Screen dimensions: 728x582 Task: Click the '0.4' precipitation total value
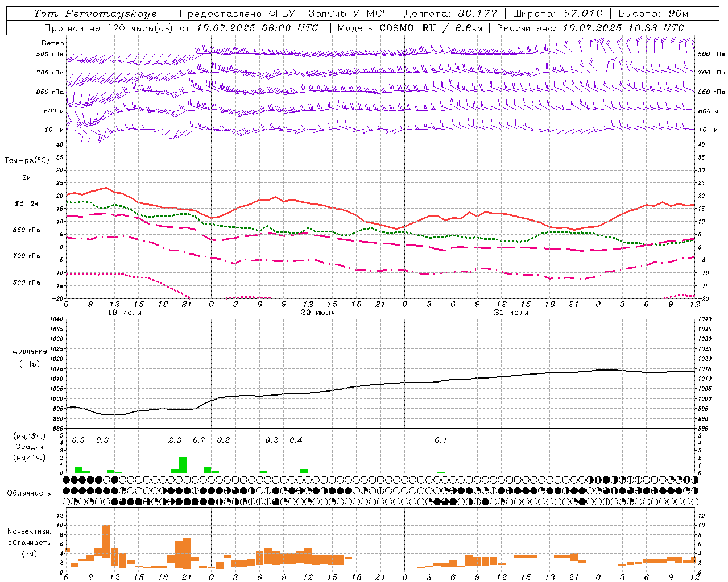296,440
